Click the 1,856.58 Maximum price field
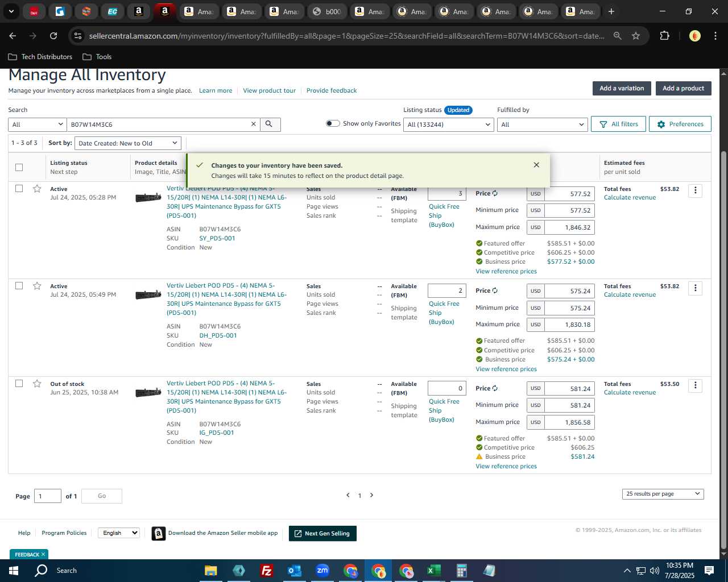The height and width of the screenshot is (582, 728). [569, 422]
